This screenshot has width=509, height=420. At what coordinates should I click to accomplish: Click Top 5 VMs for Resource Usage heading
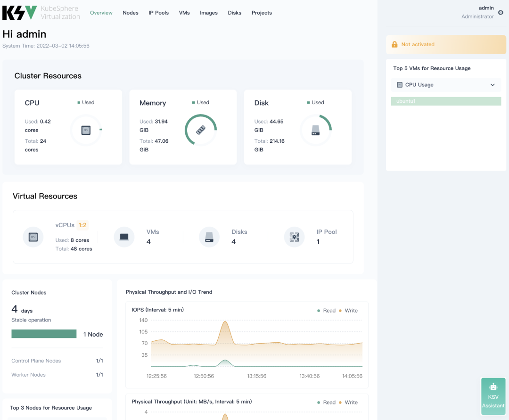tap(432, 68)
